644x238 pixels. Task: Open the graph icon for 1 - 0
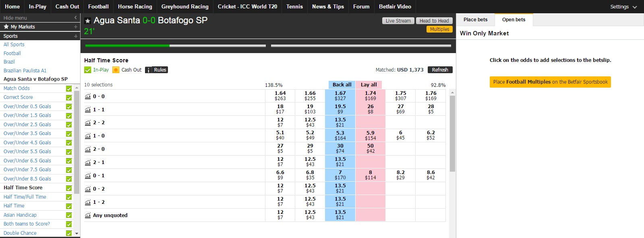click(88, 136)
